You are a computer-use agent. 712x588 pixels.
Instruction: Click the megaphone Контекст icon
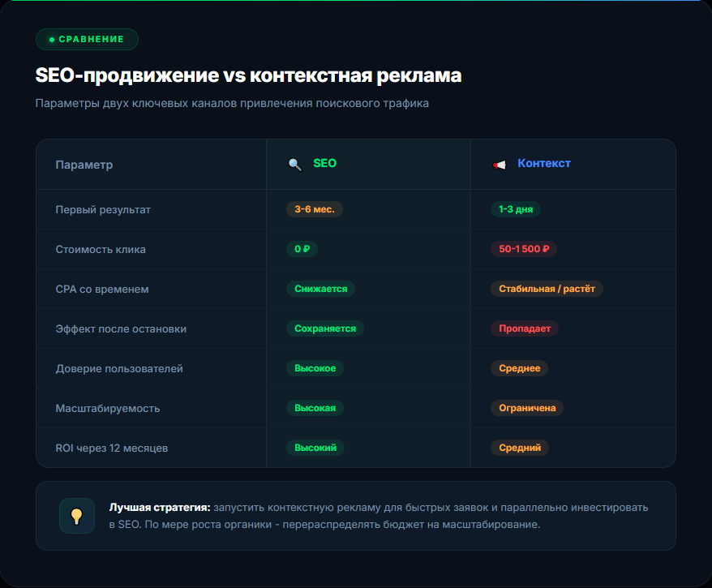click(499, 165)
